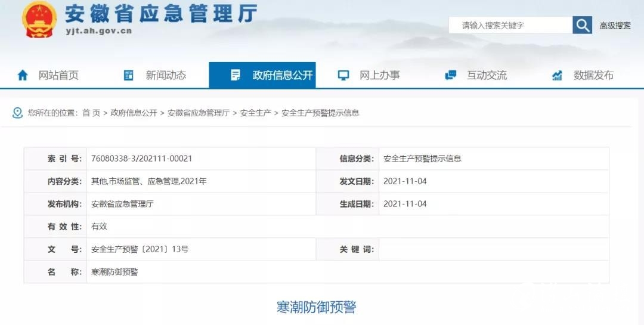644x325 pixels.
Task: Click the magnifier search button
Action: point(582,25)
